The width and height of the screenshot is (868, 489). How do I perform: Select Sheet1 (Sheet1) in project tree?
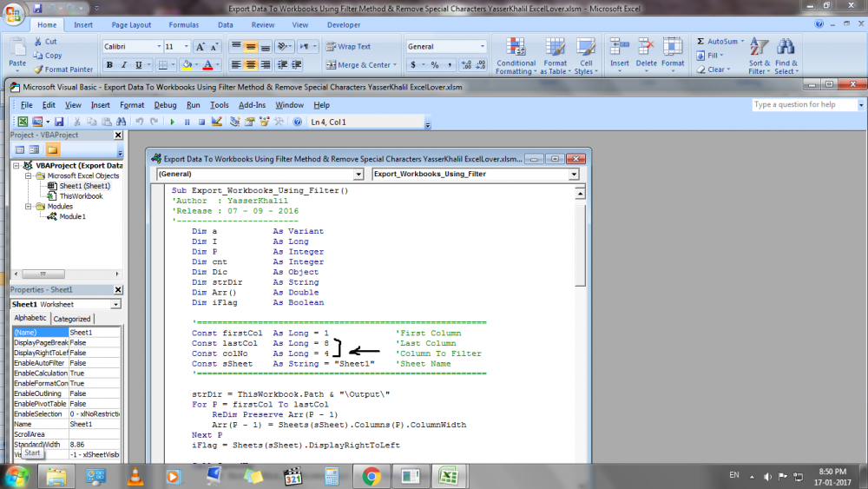pyautogui.click(x=85, y=186)
